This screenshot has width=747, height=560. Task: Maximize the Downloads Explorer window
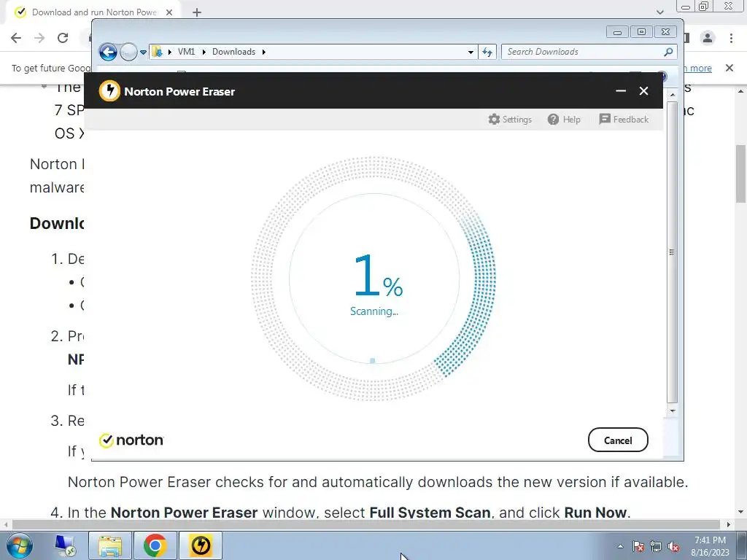click(641, 32)
